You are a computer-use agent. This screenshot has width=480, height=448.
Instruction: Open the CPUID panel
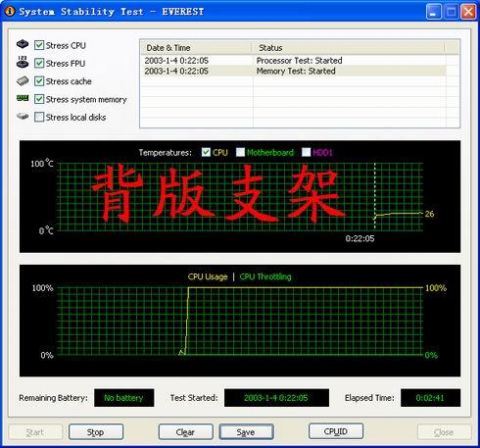coord(336,431)
